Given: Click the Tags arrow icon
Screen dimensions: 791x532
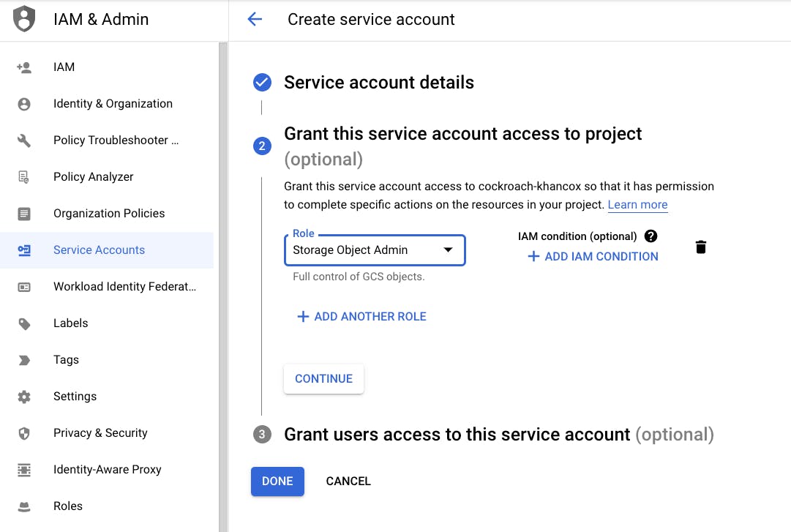Looking at the screenshot, I should [24, 359].
